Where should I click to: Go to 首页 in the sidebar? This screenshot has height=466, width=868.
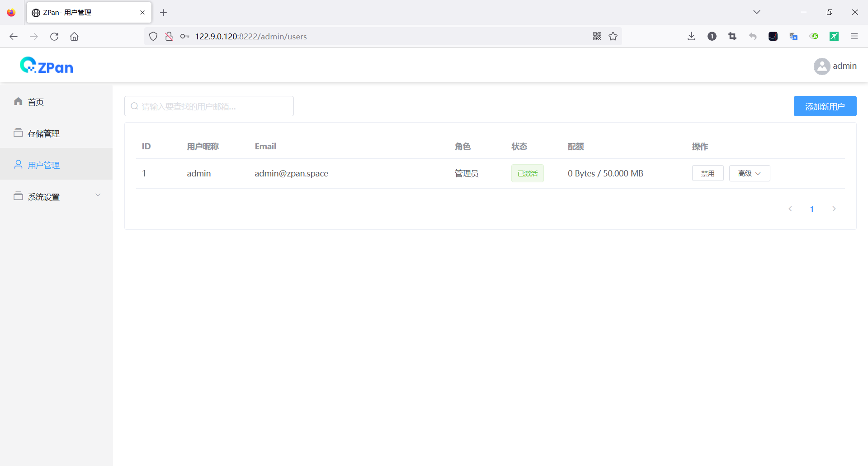coord(56,102)
